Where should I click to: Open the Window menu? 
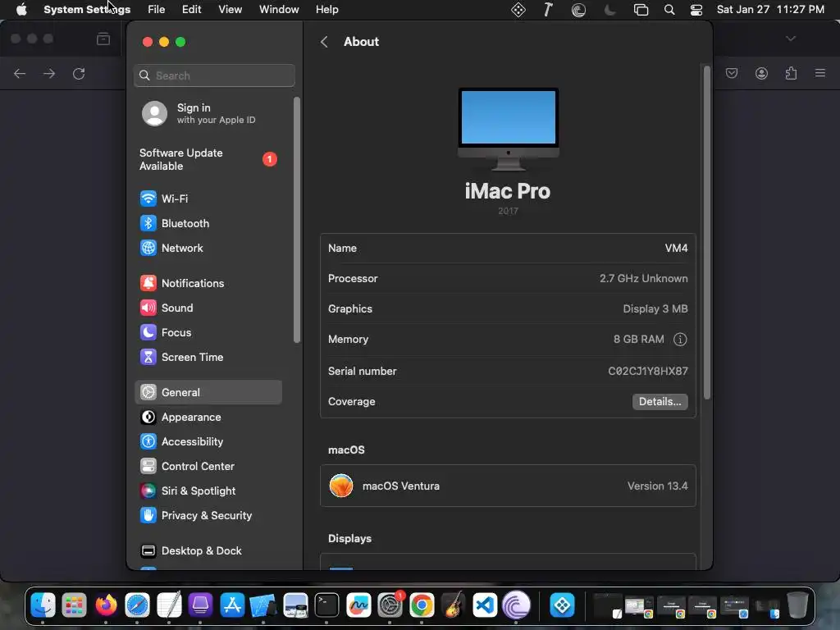click(x=279, y=10)
